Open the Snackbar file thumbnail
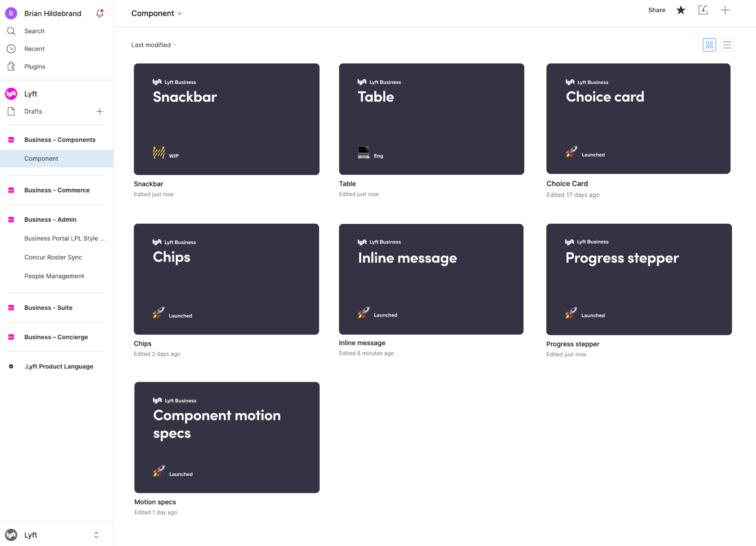 pos(226,119)
